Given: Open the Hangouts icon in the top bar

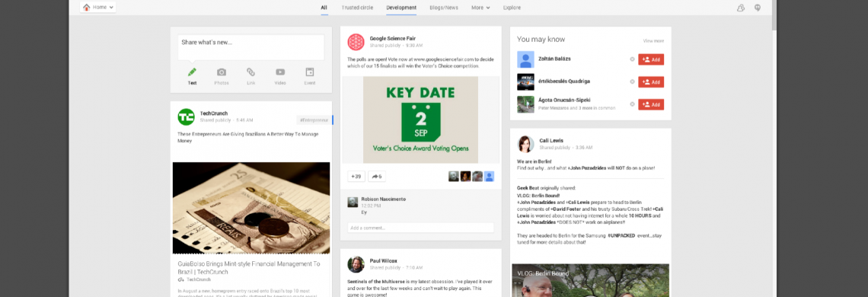Looking at the screenshot, I should pyautogui.click(x=758, y=8).
